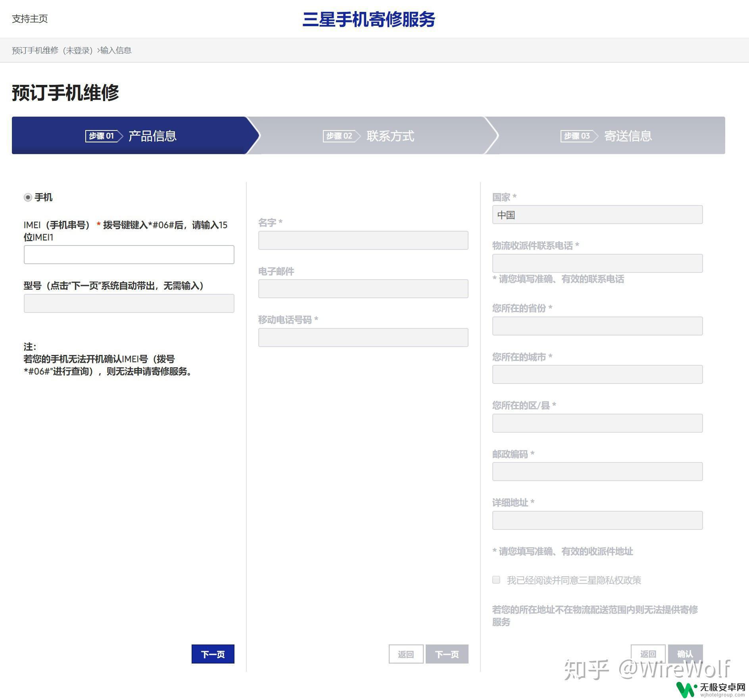Select the 手机 radio button

[x=28, y=198]
